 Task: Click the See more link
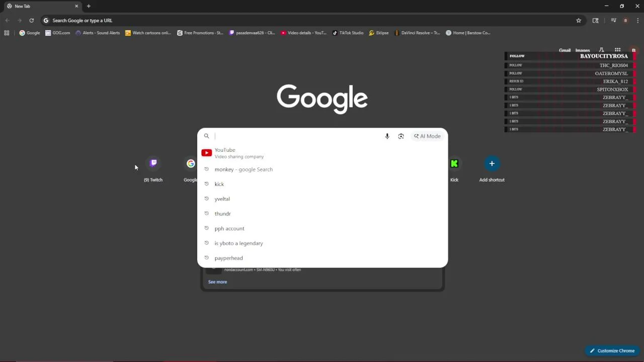click(x=217, y=282)
